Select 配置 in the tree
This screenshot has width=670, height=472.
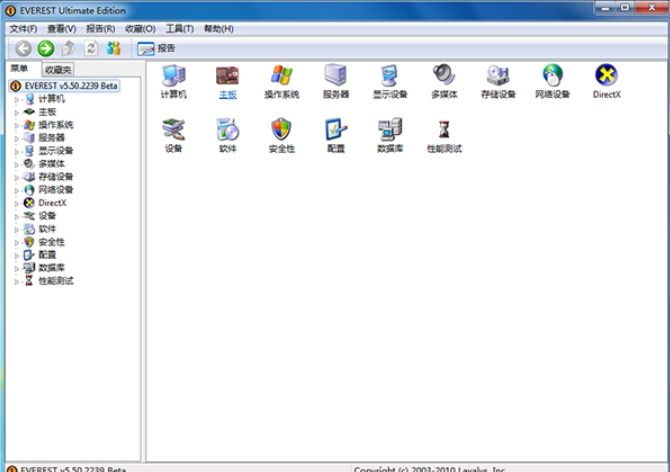pos(47,255)
